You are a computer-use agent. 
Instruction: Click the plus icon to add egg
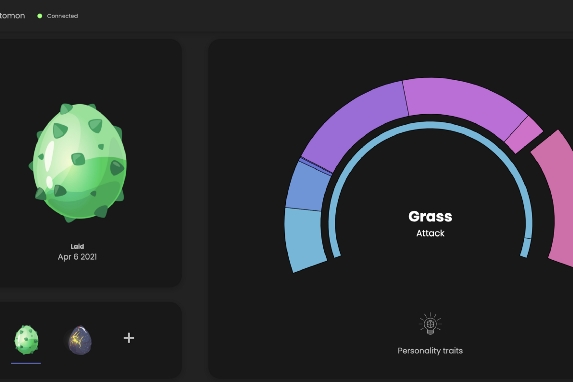[129, 338]
